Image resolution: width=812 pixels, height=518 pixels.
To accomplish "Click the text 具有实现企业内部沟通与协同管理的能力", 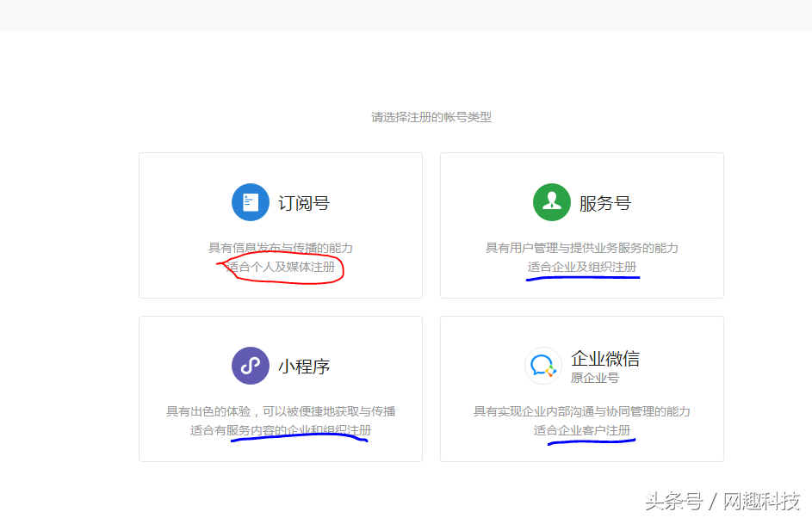I will click(581, 411).
